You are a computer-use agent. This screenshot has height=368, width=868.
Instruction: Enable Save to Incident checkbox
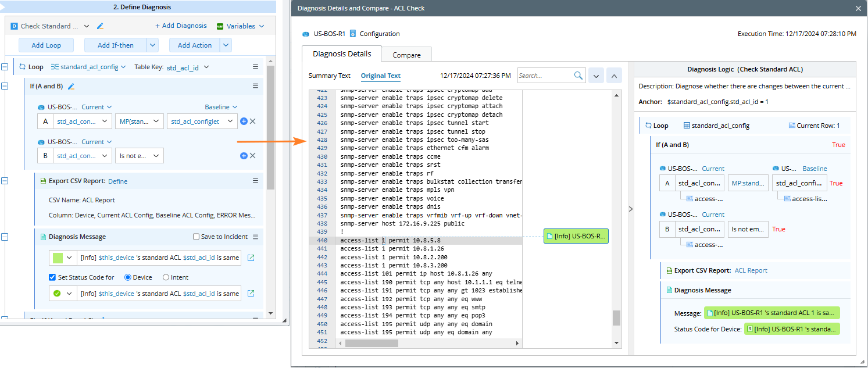click(x=197, y=237)
